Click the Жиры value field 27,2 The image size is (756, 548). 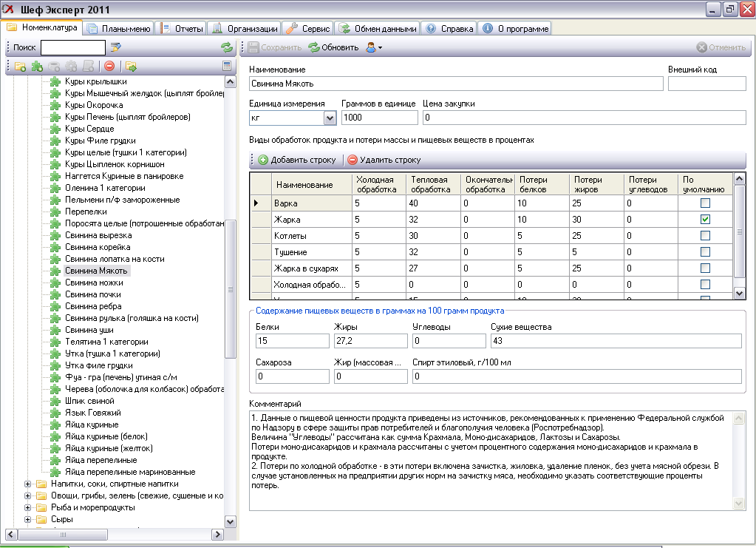click(x=370, y=341)
